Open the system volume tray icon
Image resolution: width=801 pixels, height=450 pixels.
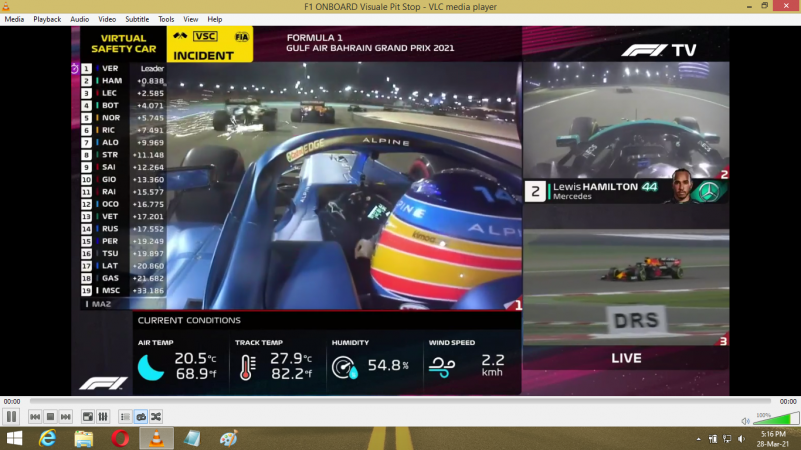(x=741, y=439)
